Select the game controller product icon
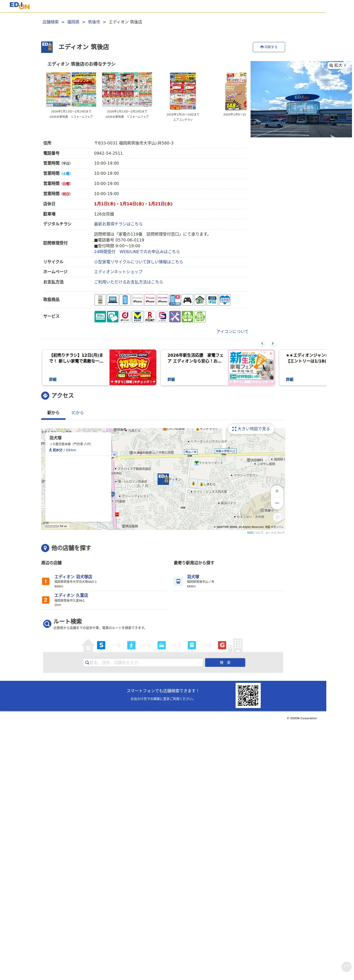This screenshot has height=980, width=354. pyautogui.click(x=188, y=300)
